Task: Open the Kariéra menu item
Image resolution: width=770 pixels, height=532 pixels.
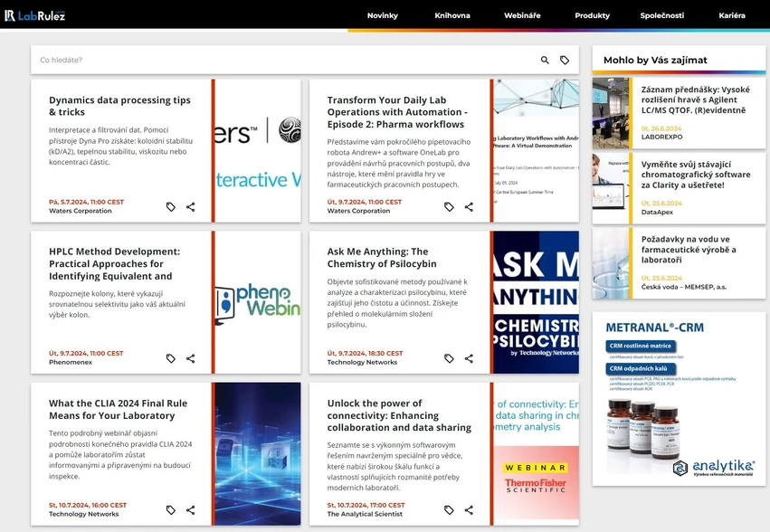Action: [x=732, y=15]
